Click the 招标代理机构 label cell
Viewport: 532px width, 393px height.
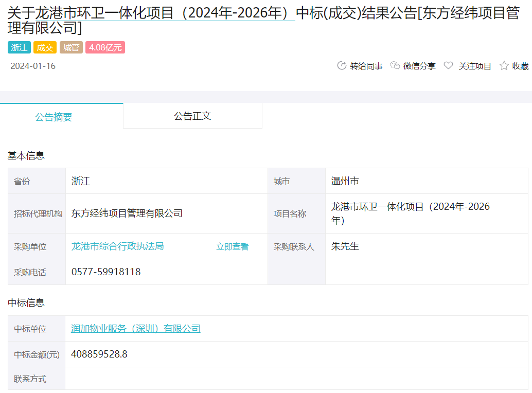coord(37,213)
